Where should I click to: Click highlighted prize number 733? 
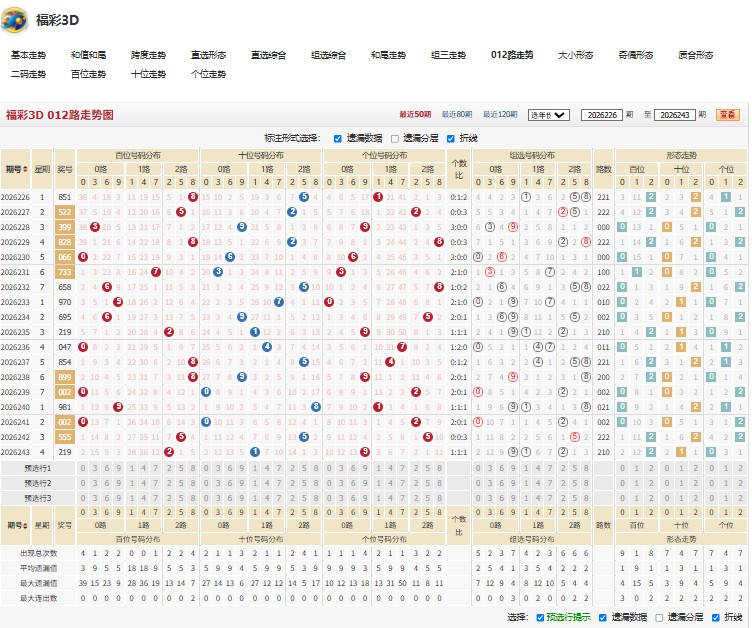coord(65,272)
